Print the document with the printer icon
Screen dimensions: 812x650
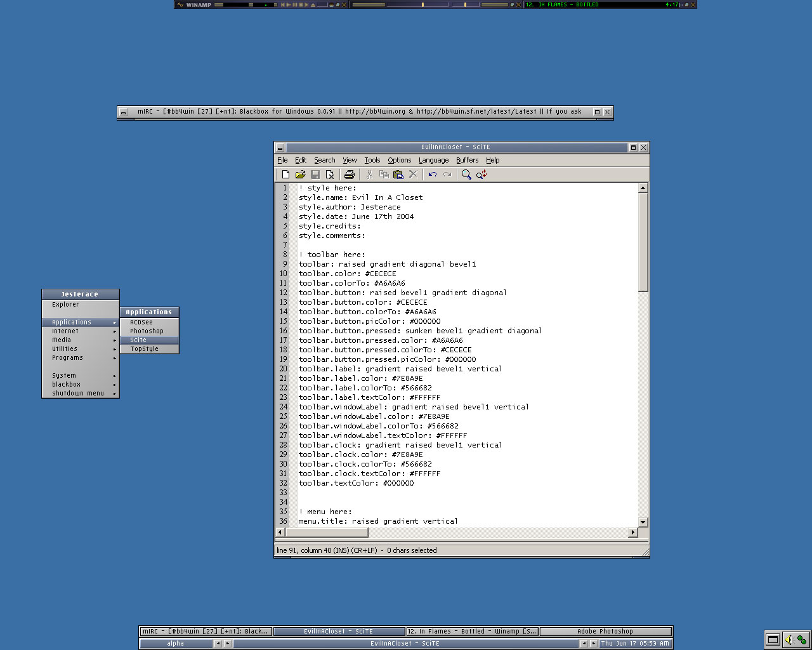349,175
